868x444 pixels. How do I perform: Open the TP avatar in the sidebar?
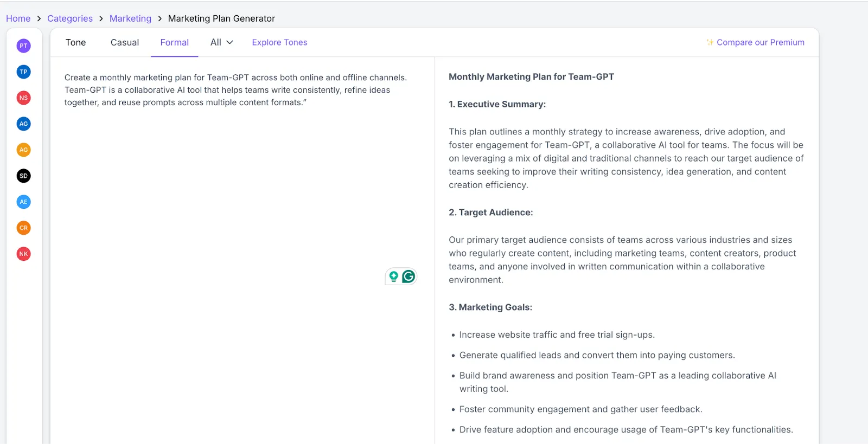23,72
